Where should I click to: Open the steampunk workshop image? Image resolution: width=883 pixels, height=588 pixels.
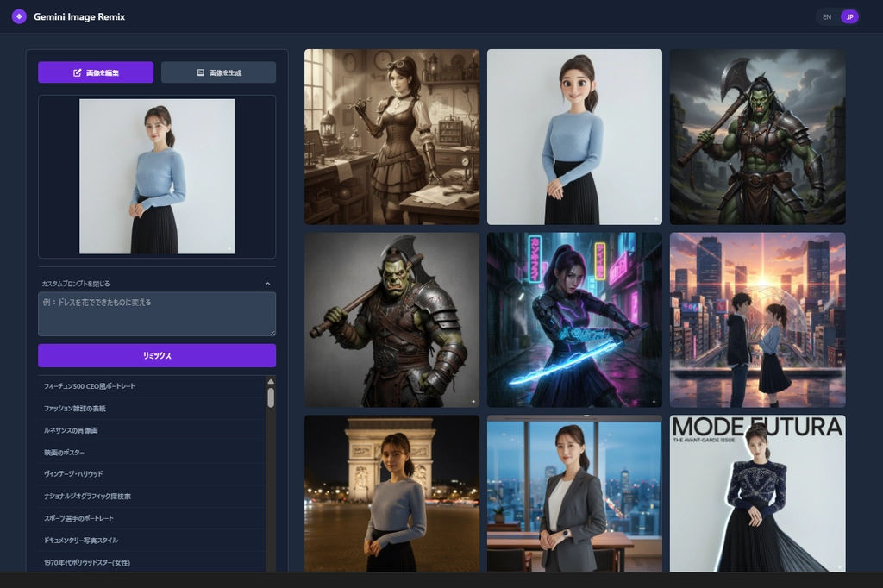pyautogui.click(x=391, y=136)
